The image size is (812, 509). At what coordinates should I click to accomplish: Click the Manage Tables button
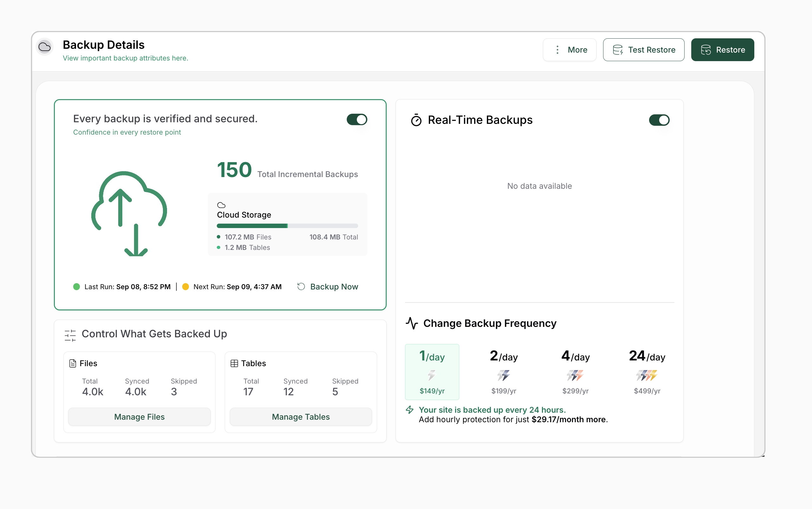[301, 417]
